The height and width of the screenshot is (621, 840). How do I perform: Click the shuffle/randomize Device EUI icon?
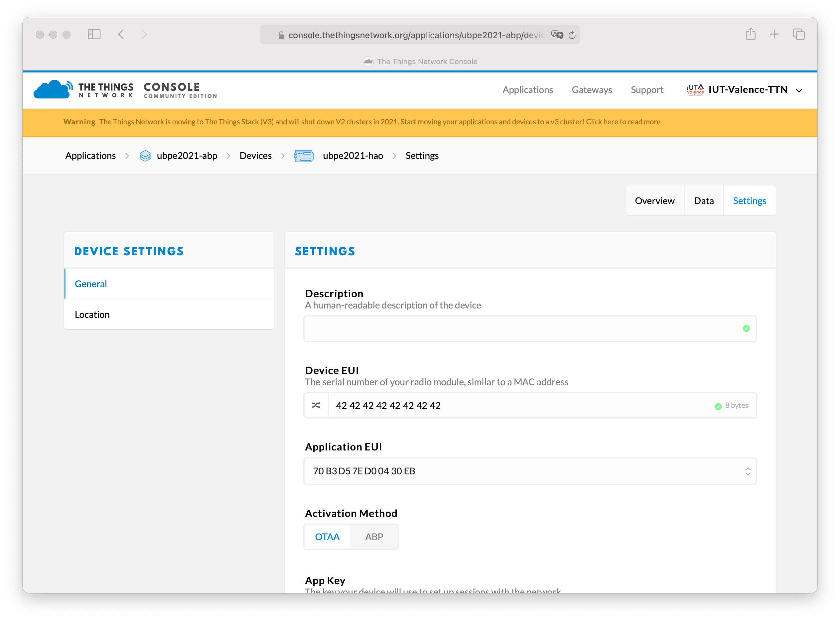(316, 406)
